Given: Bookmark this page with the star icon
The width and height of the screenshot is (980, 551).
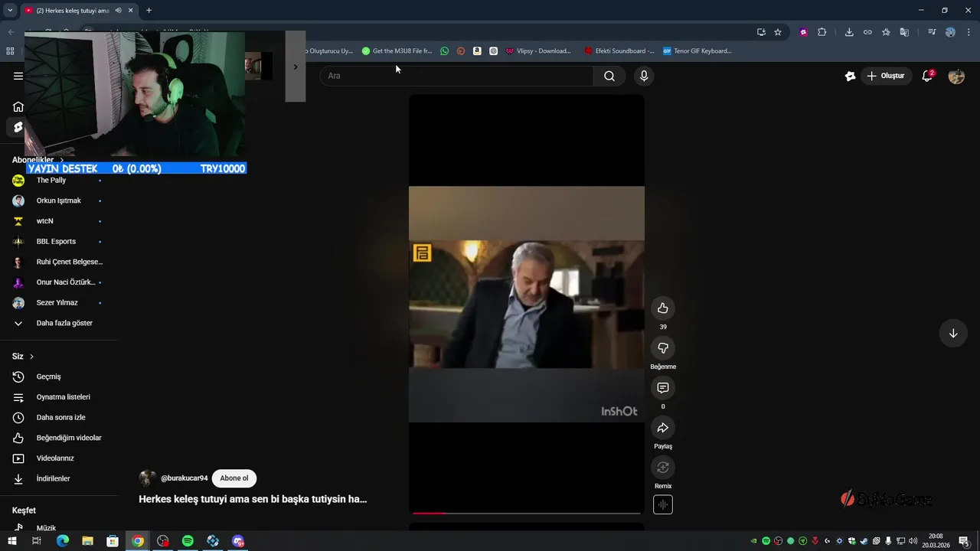Looking at the screenshot, I should point(778,32).
